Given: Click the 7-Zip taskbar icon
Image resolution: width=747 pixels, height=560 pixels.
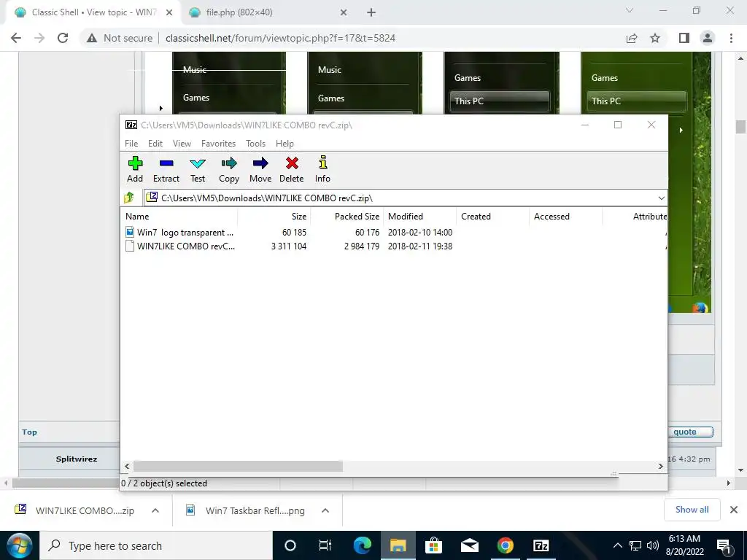Looking at the screenshot, I should coord(541,545).
